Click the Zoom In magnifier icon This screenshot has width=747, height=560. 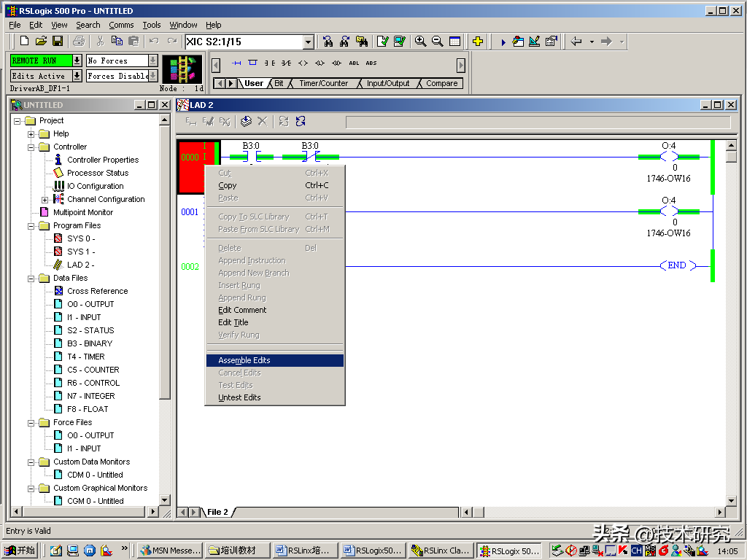pos(420,42)
